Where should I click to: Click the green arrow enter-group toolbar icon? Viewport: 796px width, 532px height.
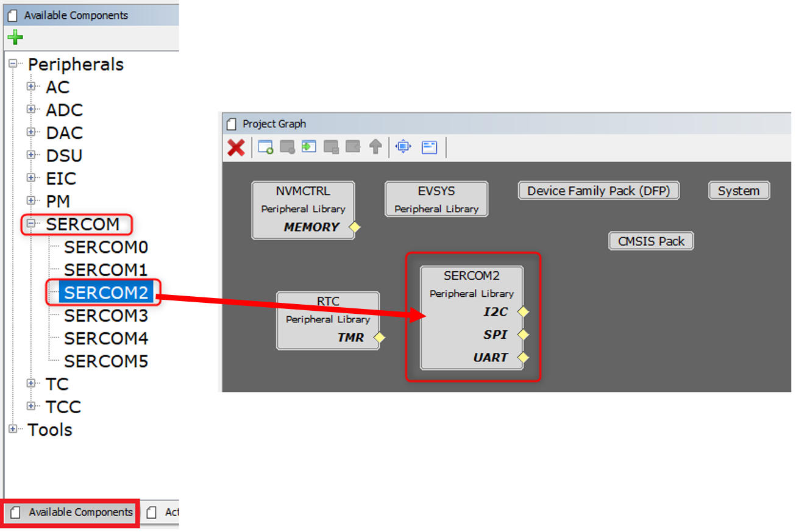[309, 147]
